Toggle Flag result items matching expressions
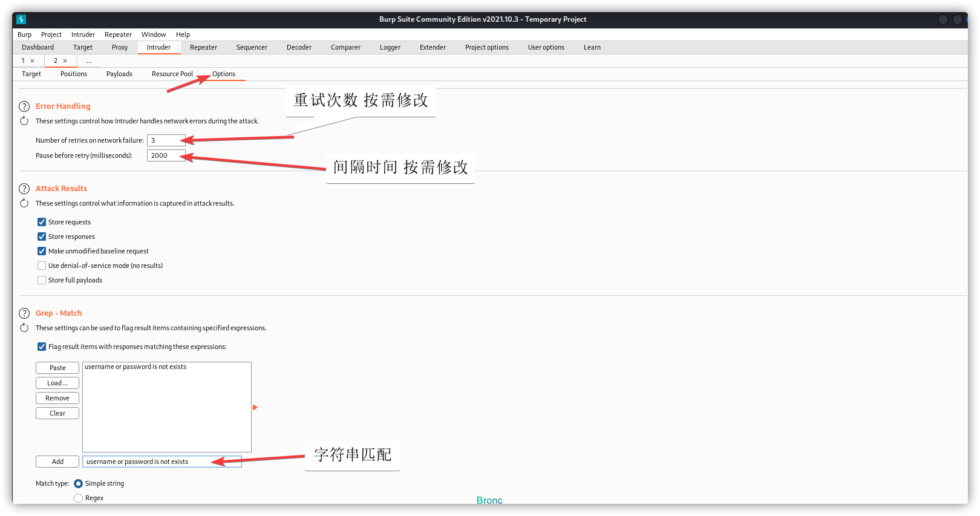The width and height of the screenshot is (980, 516). (x=42, y=347)
